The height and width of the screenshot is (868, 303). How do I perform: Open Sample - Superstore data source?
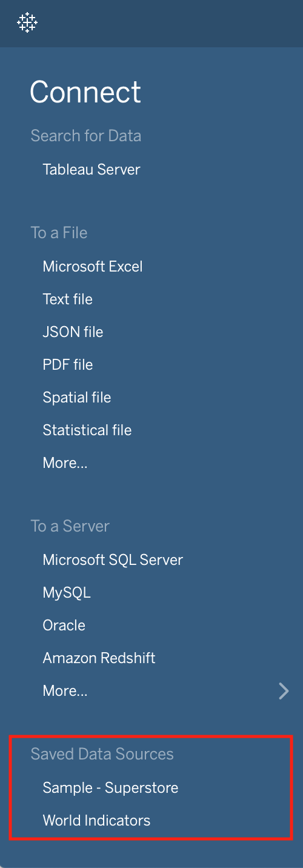[111, 788]
